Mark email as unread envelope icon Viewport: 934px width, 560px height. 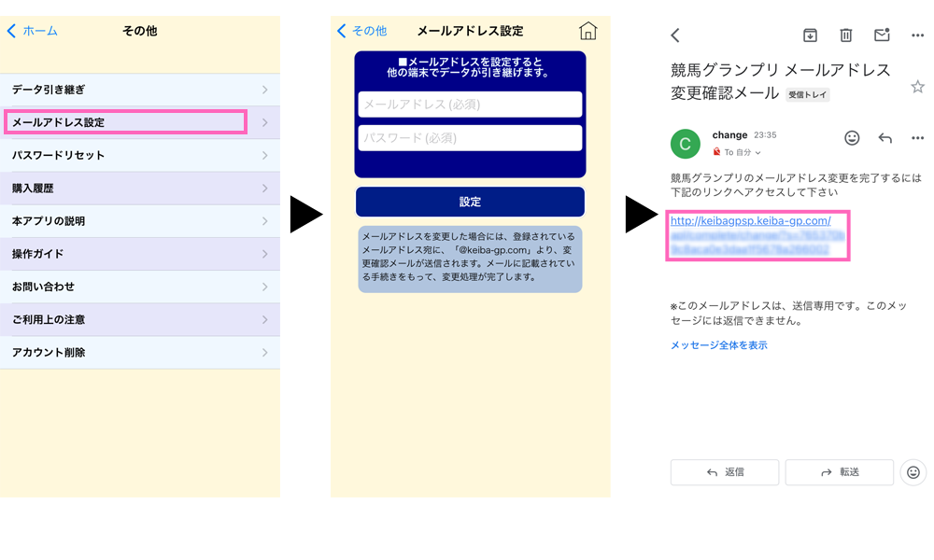(x=882, y=35)
